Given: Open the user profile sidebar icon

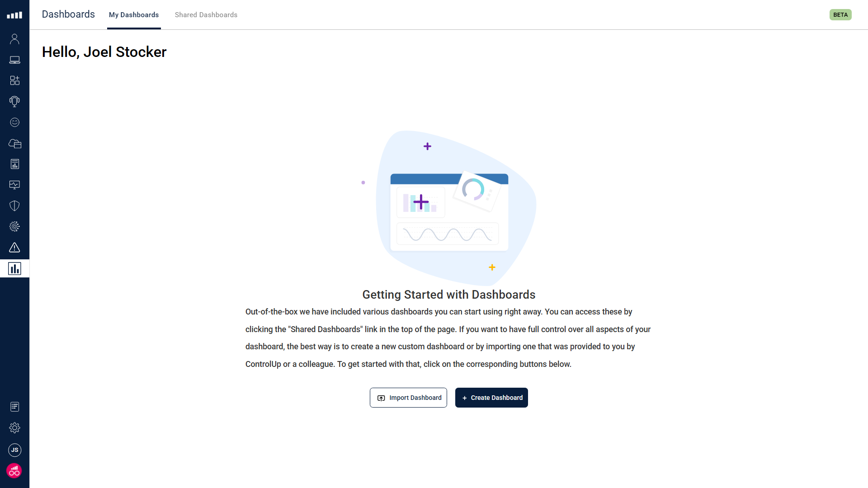Looking at the screenshot, I should pos(14,39).
